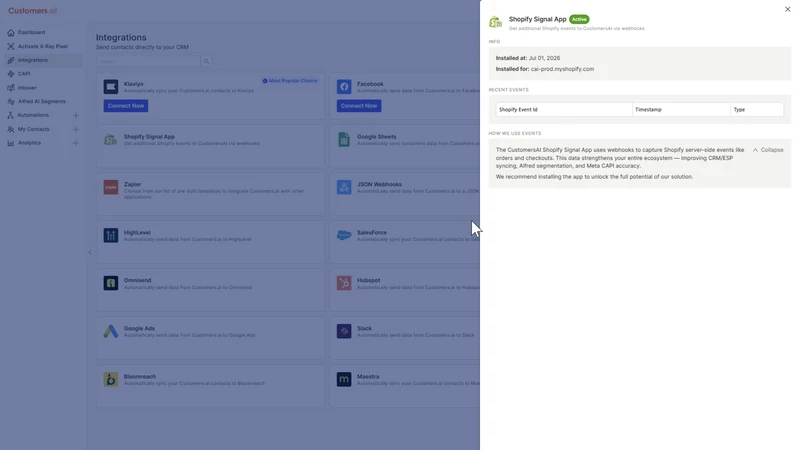
Task: Click the search magnifier icon
Action: (x=207, y=61)
